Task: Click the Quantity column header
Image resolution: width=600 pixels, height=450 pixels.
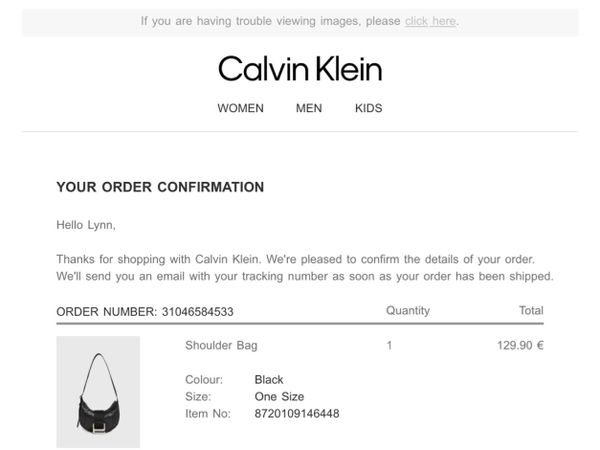Action: [407, 311]
